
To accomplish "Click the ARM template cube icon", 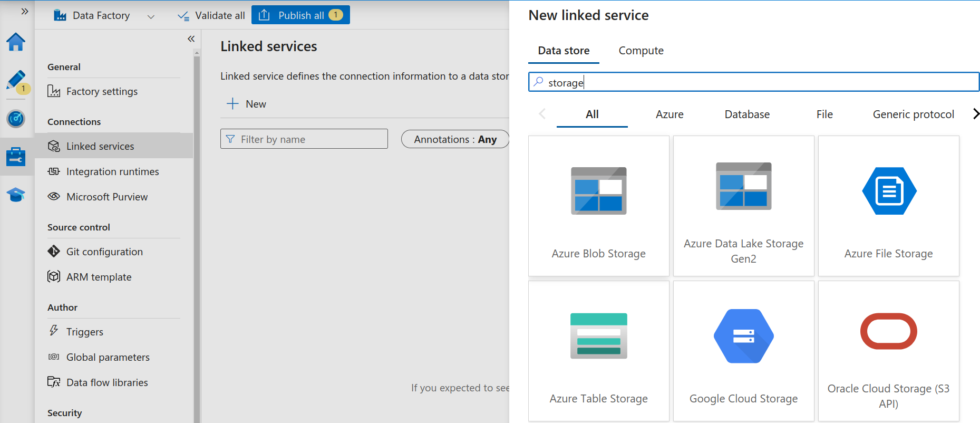I will pos(54,276).
